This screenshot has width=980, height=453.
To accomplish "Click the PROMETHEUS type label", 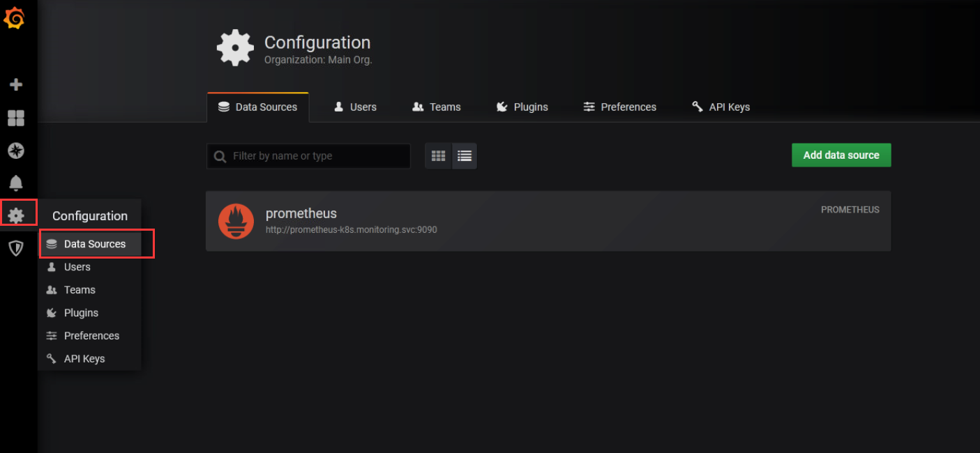I will [x=850, y=210].
